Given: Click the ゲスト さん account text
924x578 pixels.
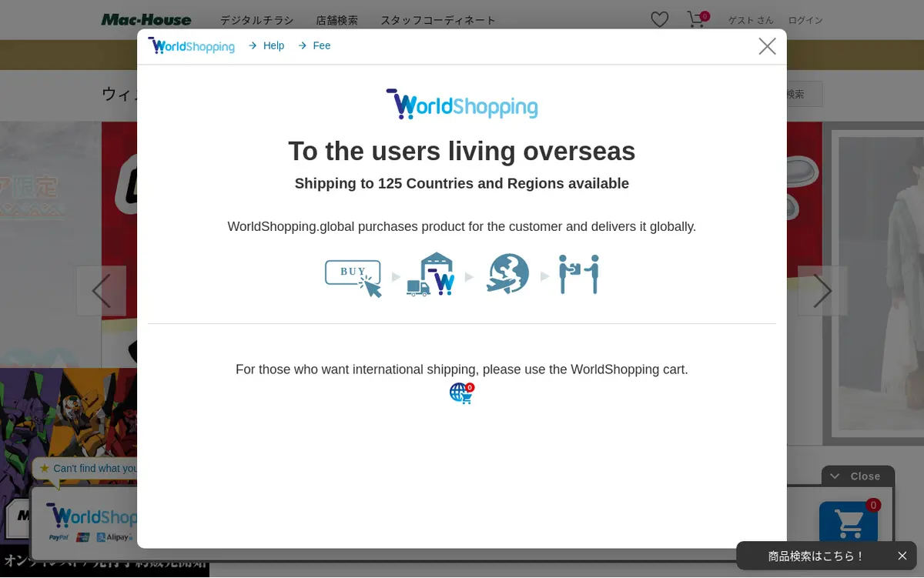Looking at the screenshot, I should pyautogui.click(x=751, y=21).
